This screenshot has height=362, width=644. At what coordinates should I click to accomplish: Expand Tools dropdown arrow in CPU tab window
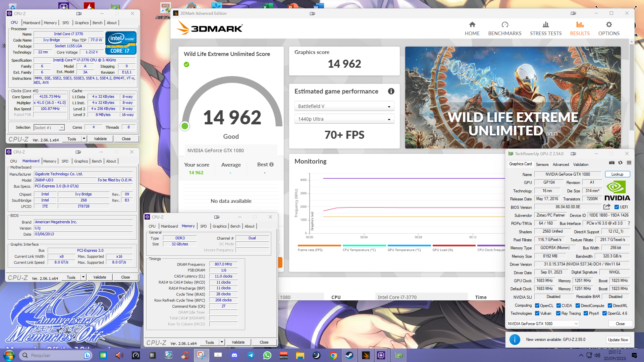[84, 139]
